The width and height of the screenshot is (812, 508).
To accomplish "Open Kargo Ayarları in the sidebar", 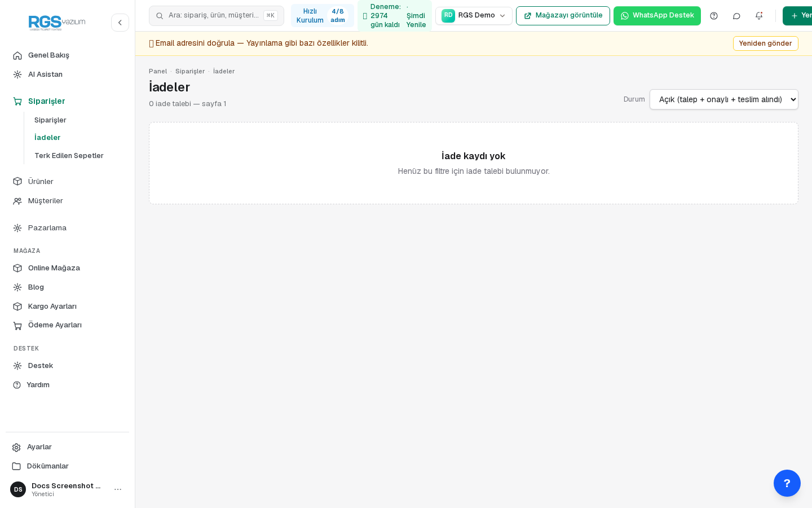I will click(x=68, y=306).
